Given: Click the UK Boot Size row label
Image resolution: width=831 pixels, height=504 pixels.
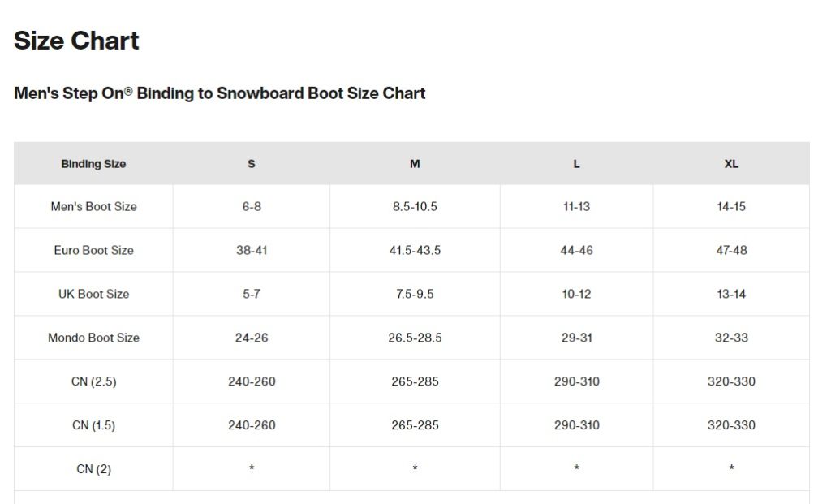Looking at the screenshot, I should [x=93, y=294].
